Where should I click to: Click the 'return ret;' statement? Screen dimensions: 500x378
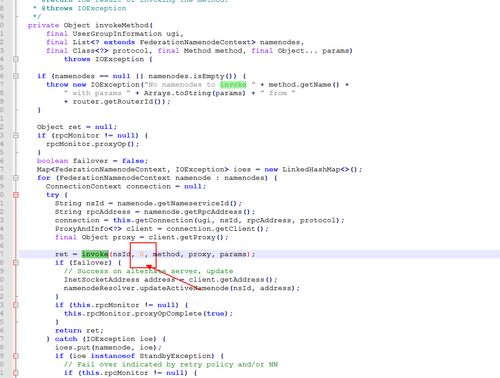click(x=79, y=331)
